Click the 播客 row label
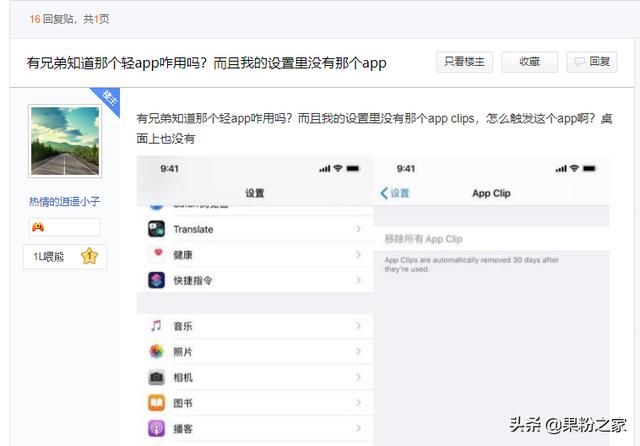 [x=182, y=429]
